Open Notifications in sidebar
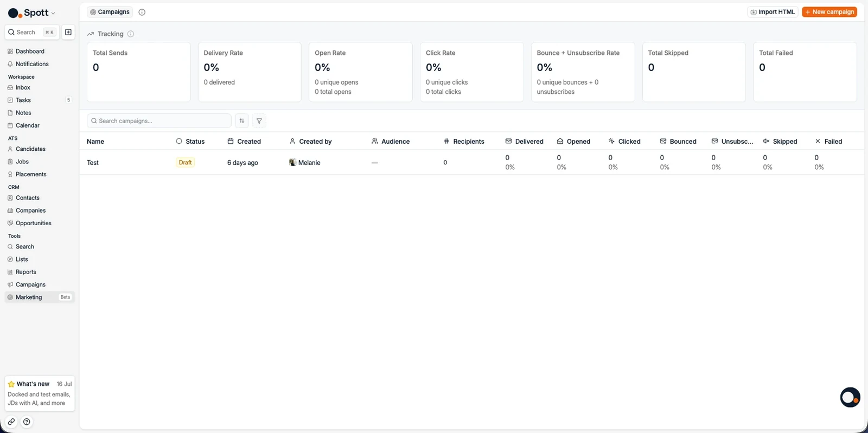868x433 pixels. pos(40,64)
